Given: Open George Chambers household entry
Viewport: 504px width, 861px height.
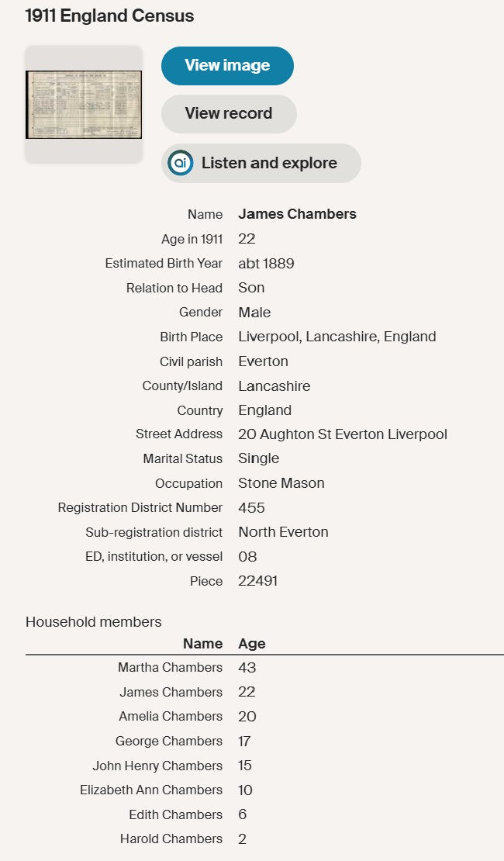Looking at the screenshot, I should tap(169, 741).
